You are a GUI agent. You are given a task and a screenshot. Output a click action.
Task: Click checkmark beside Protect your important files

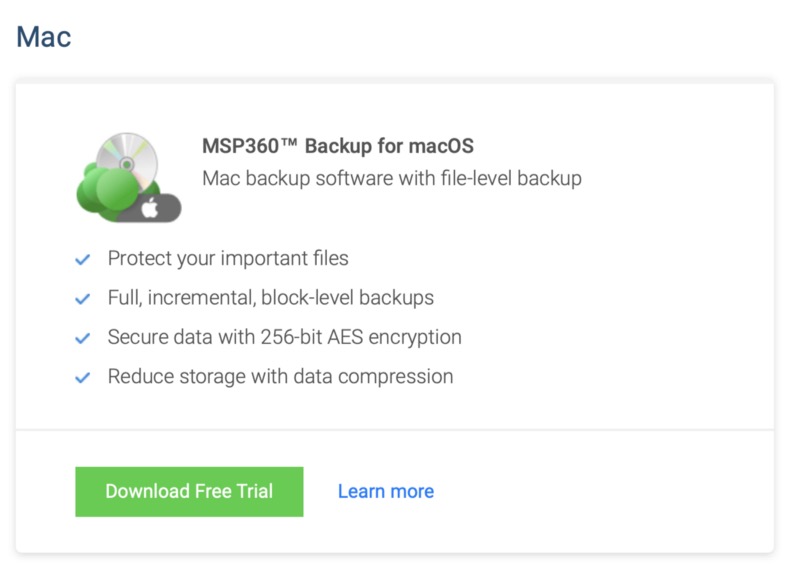[x=83, y=260]
